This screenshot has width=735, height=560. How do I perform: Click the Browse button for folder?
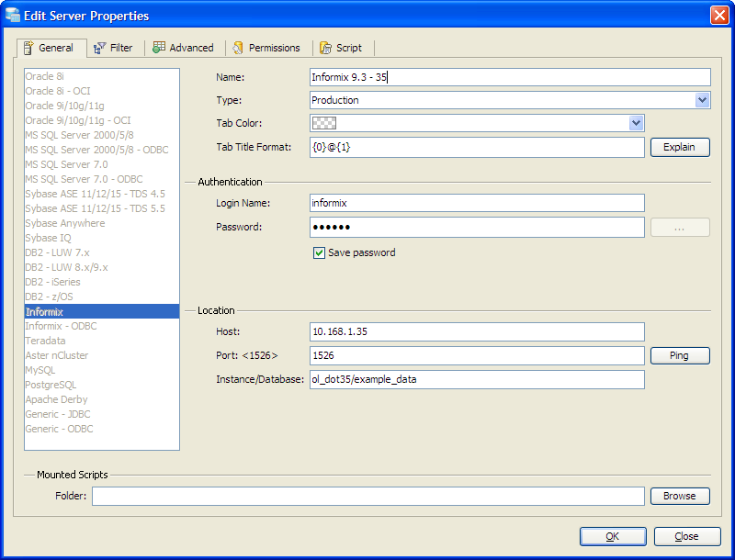[x=680, y=496]
